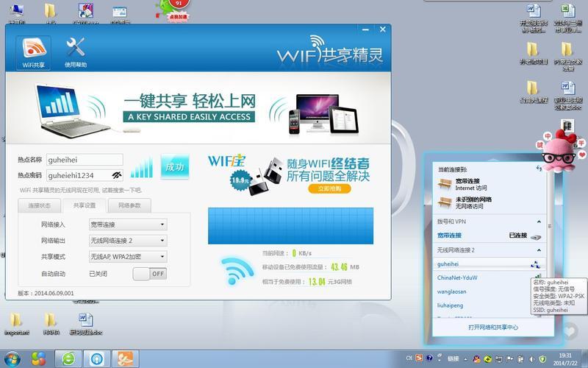Click the network list refresh icon
This screenshot has height=368, width=588.
[x=539, y=169]
